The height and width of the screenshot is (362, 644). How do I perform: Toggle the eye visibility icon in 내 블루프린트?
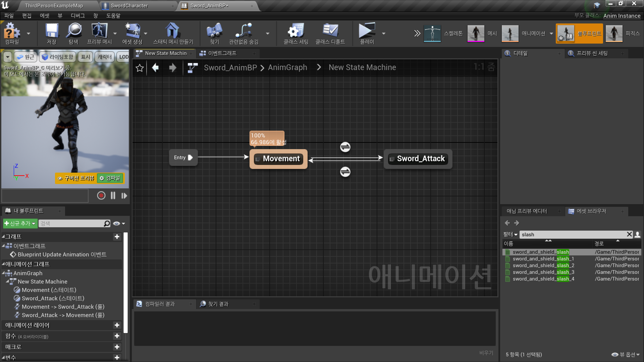pos(116,223)
